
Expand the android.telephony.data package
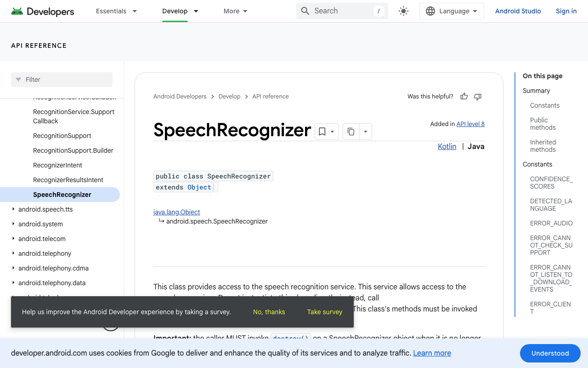(x=13, y=283)
